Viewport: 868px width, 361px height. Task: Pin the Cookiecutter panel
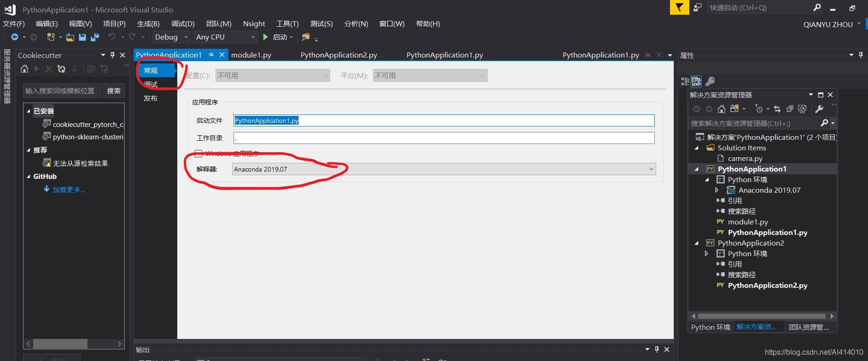pyautogui.click(x=112, y=55)
